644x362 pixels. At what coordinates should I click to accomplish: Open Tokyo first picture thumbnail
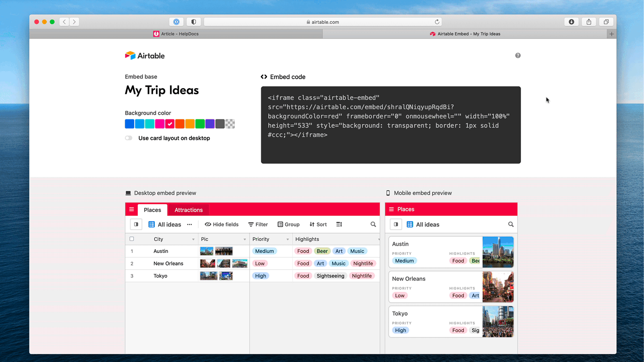(209, 276)
